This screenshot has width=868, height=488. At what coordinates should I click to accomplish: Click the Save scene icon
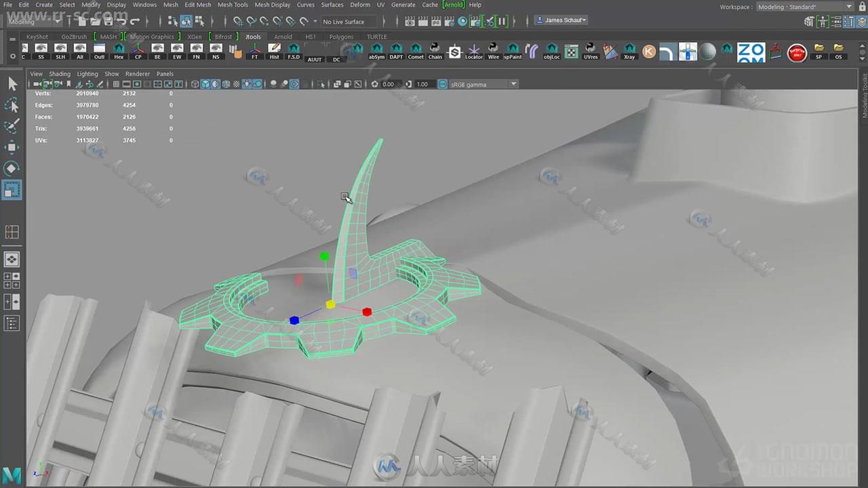(x=108, y=21)
